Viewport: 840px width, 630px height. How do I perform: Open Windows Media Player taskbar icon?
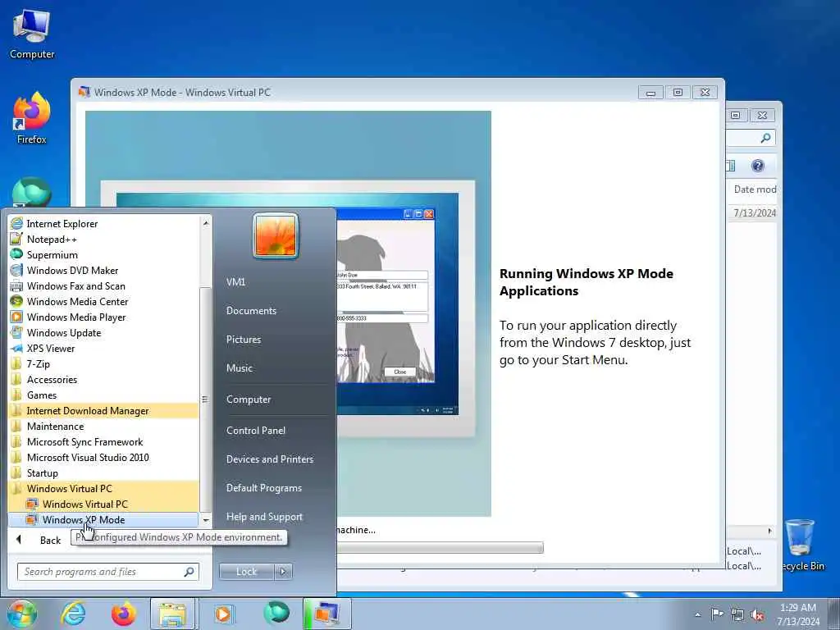(223, 614)
